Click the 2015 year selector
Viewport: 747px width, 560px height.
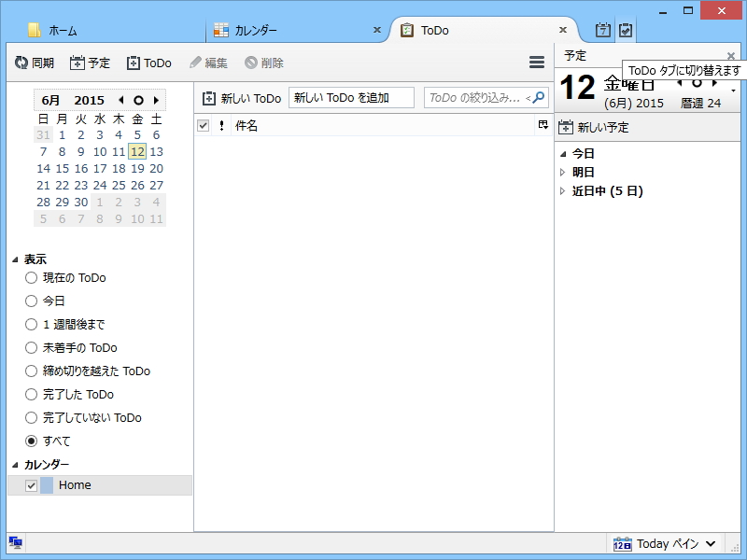(89, 100)
